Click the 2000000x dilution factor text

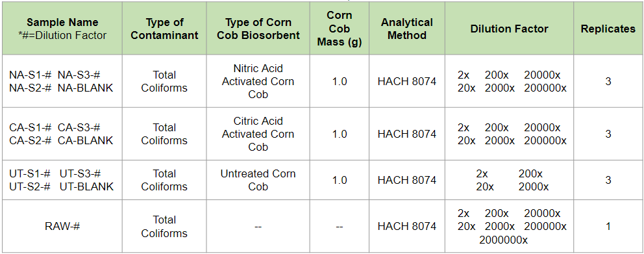504,240
